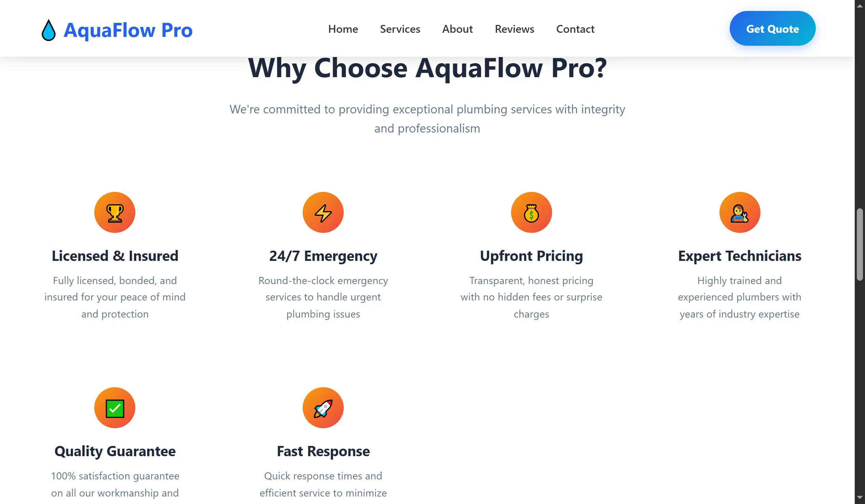The height and width of the screenshot is (504, 865).
Task: Select Contact in the navigation bar
Action: point(575,29)
